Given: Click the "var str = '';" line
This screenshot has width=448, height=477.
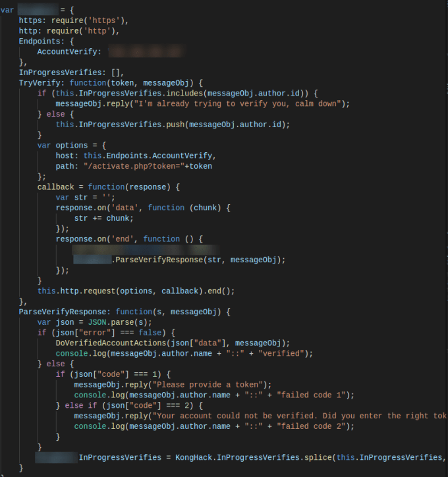Looking at the screenshot, I should click(x=86, y=198).
